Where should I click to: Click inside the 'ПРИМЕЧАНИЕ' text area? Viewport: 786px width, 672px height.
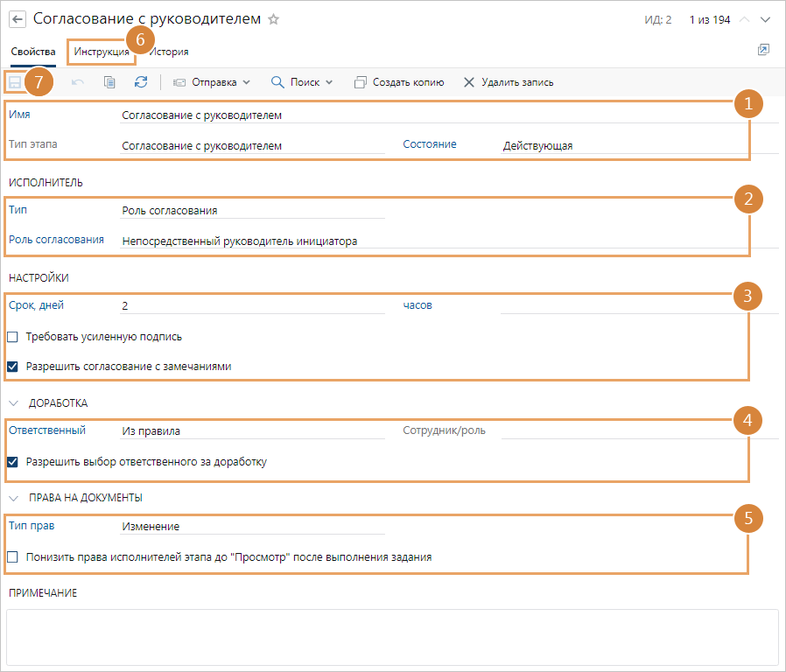coord(392,636)
